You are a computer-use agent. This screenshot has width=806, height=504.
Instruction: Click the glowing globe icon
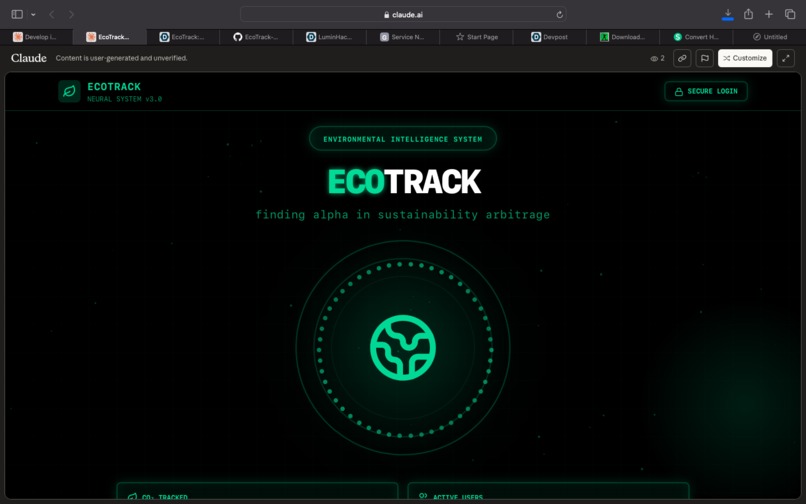(x=403, y=348)
